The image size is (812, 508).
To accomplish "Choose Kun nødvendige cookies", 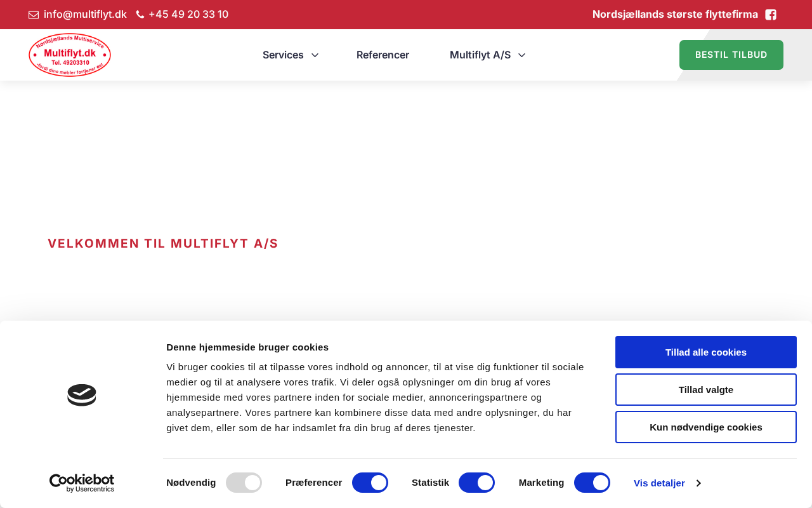I will point(705,427).
